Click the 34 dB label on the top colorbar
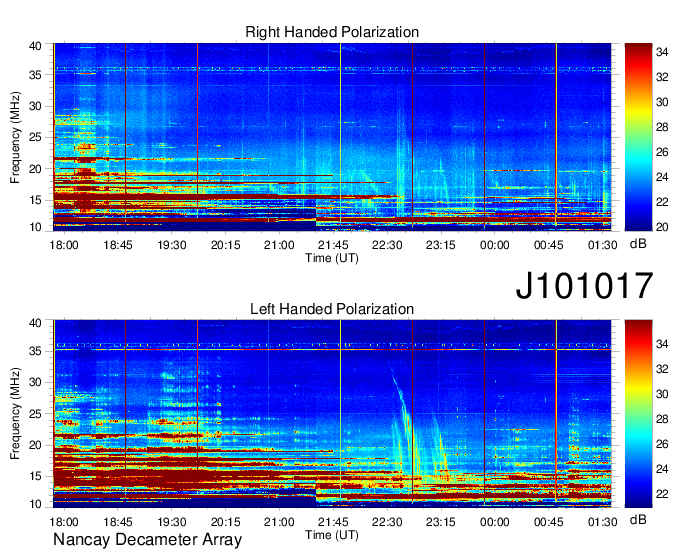This screenshot has height=552, width=680. (662, 52)
